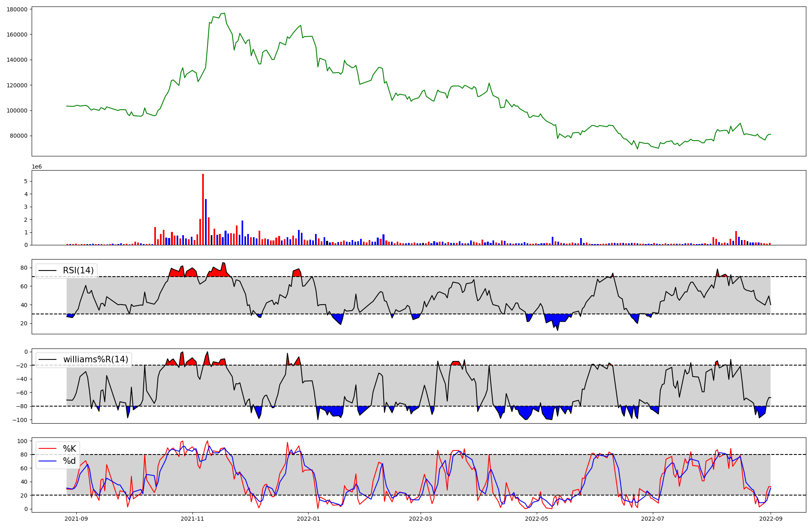
Task: Click the tallest red volume bar
Action: coord(203,209)
